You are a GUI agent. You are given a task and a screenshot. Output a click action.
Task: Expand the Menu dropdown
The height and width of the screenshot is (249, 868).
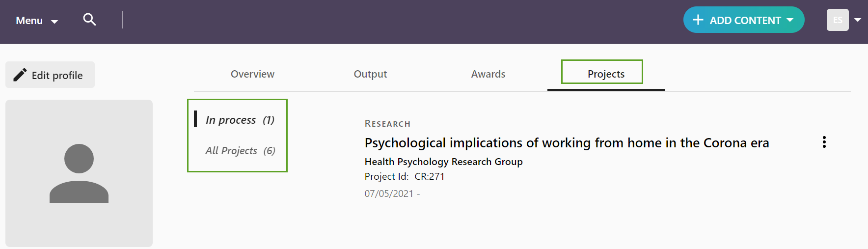pos(37,21)
